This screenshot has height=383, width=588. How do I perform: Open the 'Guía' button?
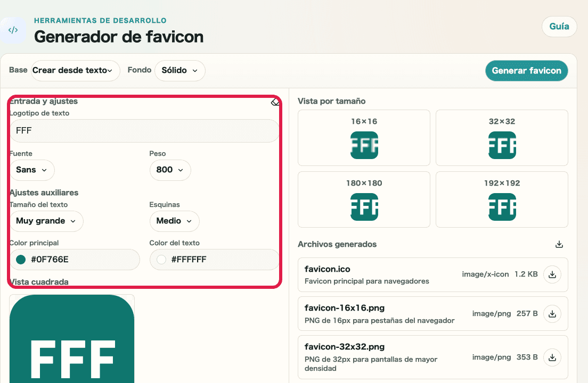point(559,27)
